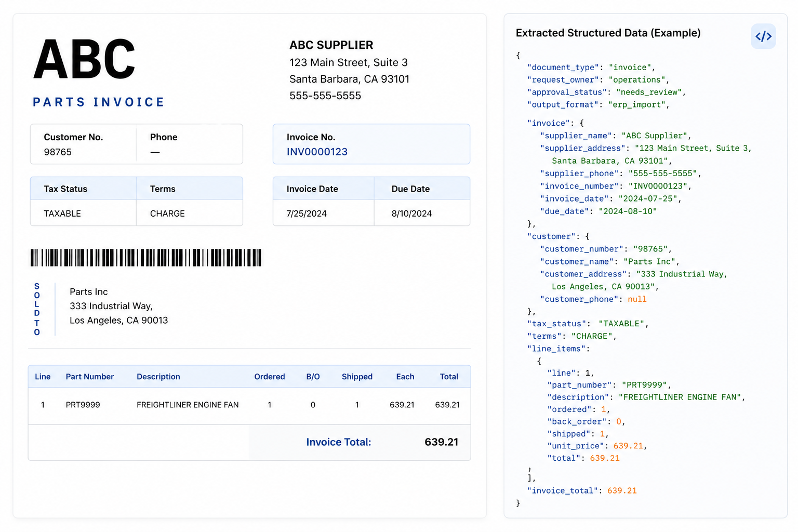Click the invoice_total value in the JSON
The height and width of the screenshot is (532, 798).
[x=622, y=490]
